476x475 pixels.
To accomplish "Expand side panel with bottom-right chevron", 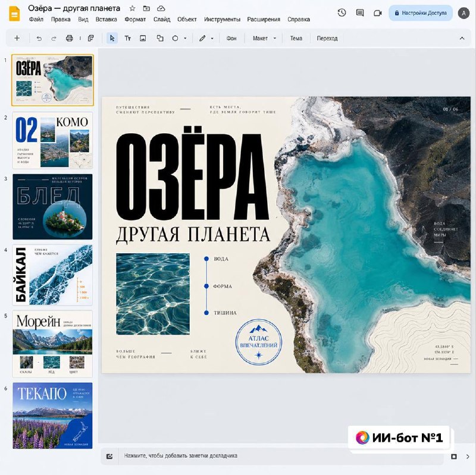I will (468, 457).
